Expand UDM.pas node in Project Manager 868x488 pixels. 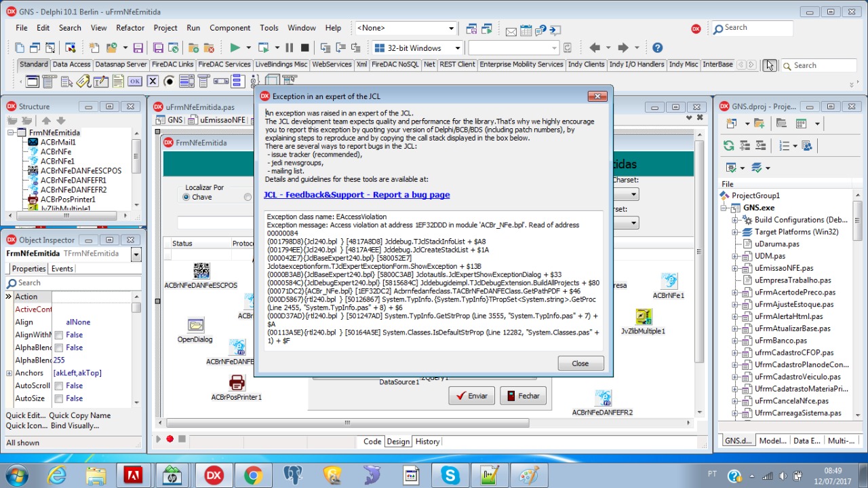pyautogui.click(x=735, y=257)
